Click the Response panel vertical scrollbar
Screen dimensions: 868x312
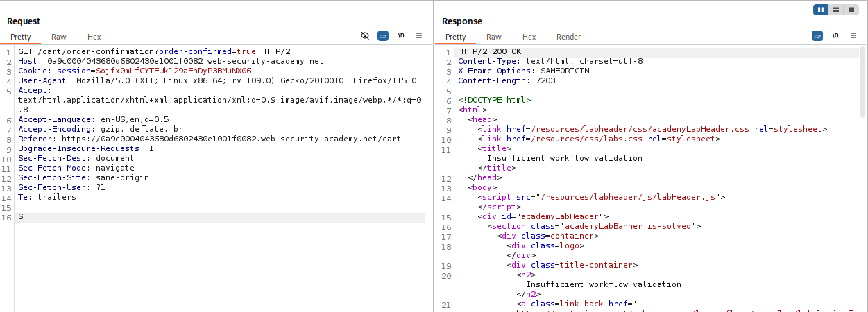coord(863,83)
